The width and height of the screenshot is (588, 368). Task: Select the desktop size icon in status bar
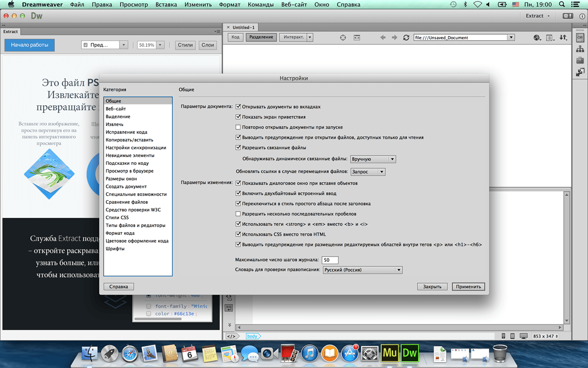click(524, 336)
